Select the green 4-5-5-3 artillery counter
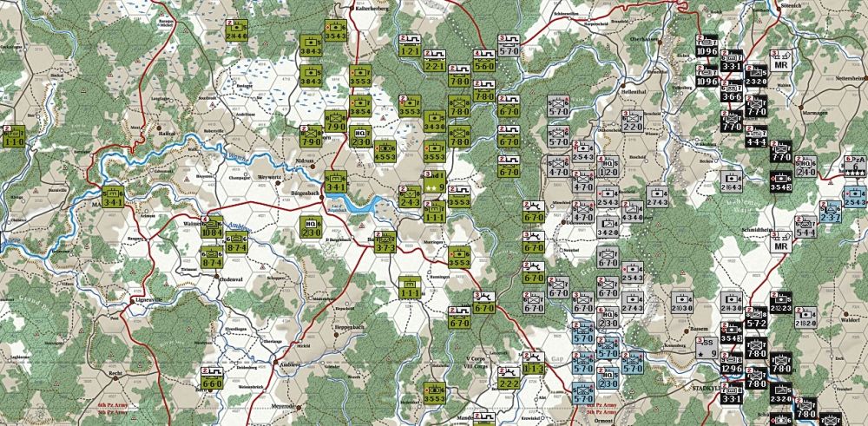Viewport: 868px width, 426px height. click(385, 151)
